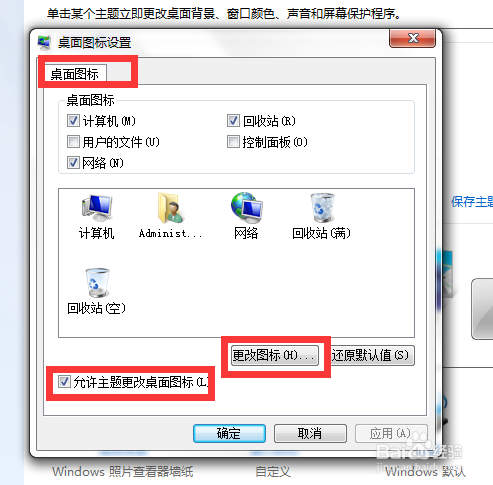This screenshot has width=493, height=485.
Task: Toggle the 回收站(R) checkbox
Action: [x=233, y=121]
